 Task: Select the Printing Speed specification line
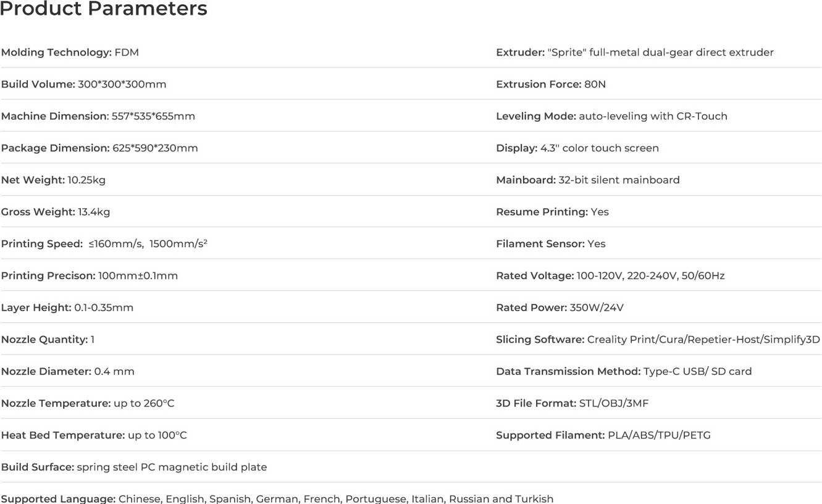pyautogui.click(x=104, y=244)
